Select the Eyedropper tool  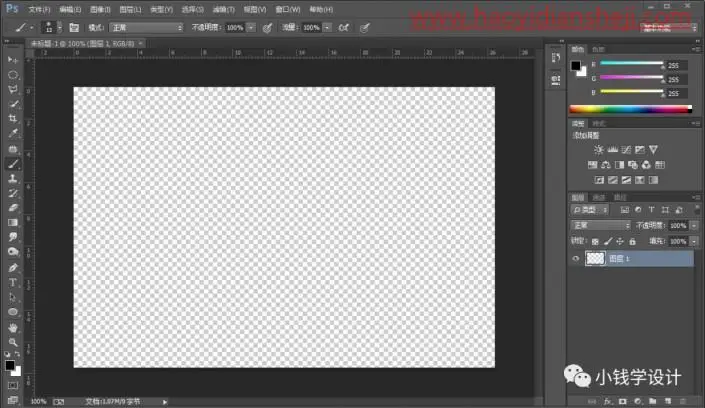pyautogui.click(x=13, y=134)
